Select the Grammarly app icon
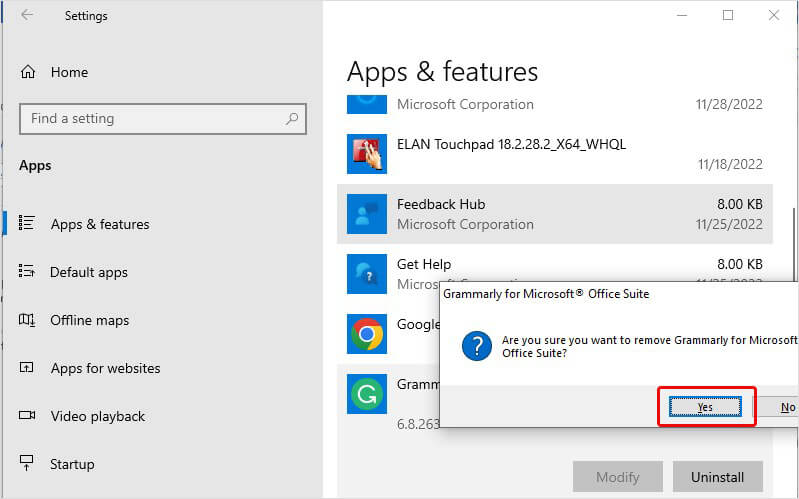This screenshot has height=499, width=799. click(367, 394)
